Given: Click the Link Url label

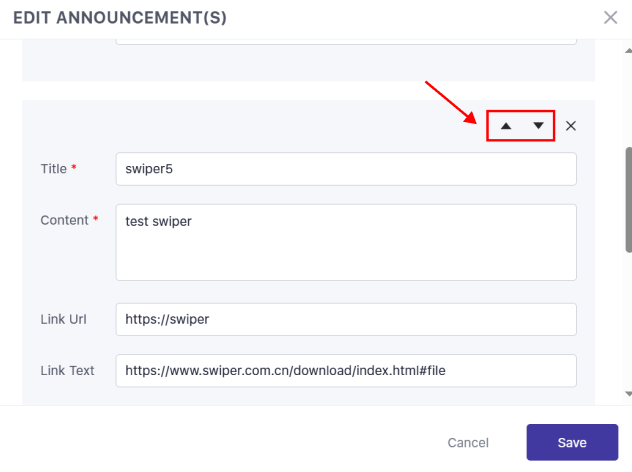Looking at the screenshot, I should (x=63, y=320).
